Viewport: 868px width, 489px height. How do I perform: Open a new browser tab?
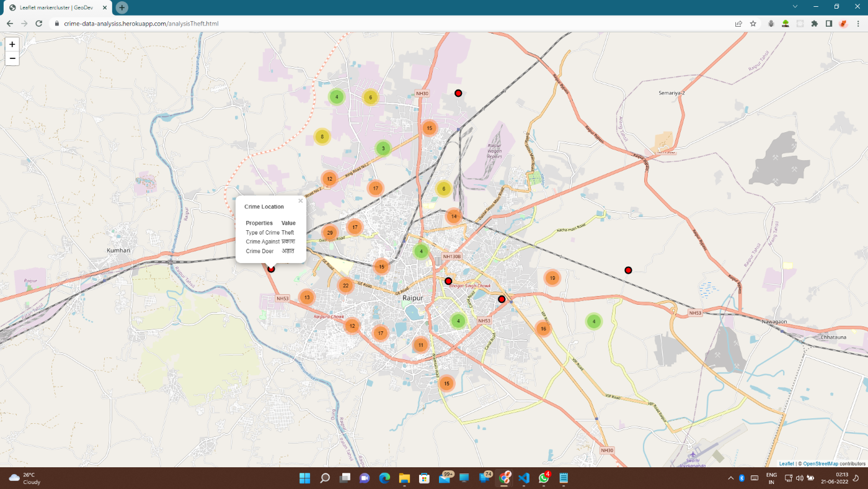(122, 7)
